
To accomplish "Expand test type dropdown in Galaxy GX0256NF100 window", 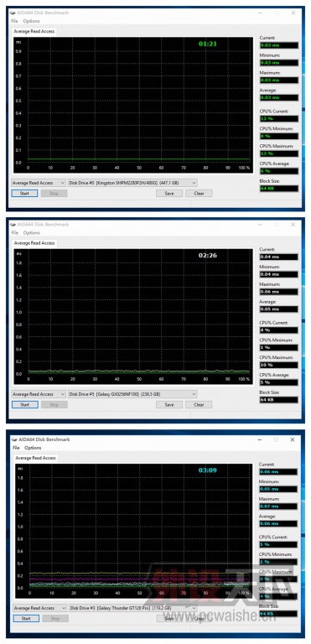I will coord(39,394).
